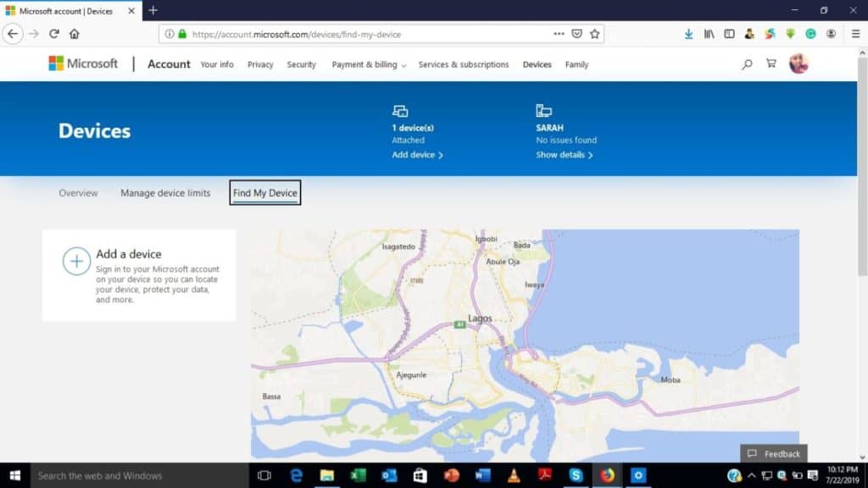
Task: Click the green padlock security icon
Action: [182, 34]
